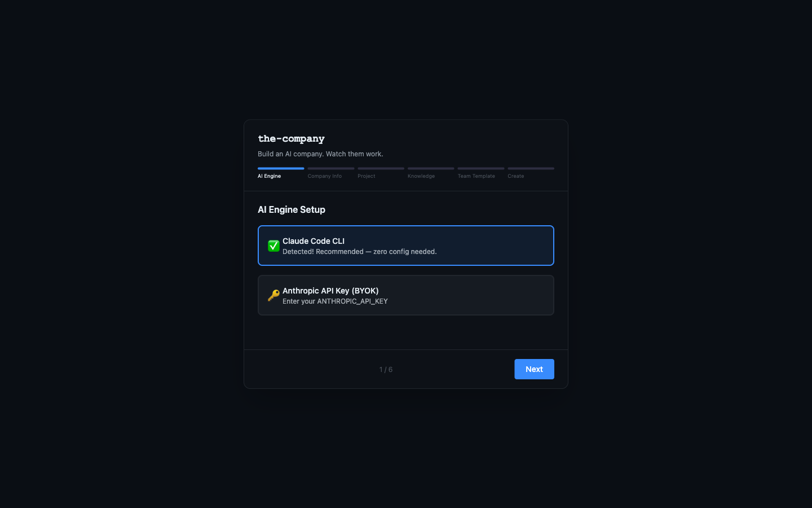Screen dimensions: 812x508
Task: Click the the-company logo text
Action: (291, 138)
